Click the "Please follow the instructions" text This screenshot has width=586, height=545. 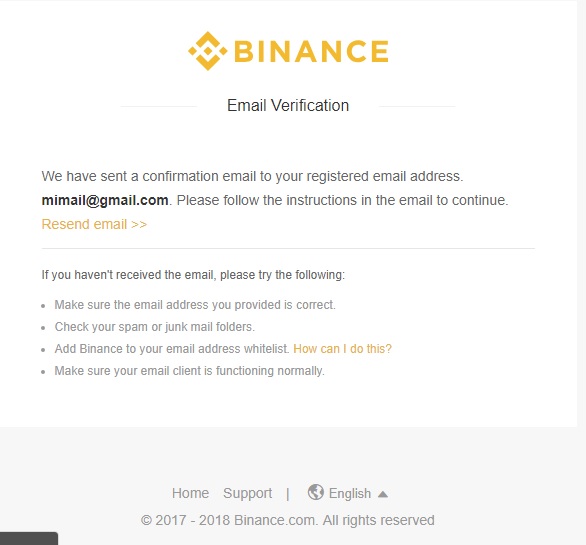342,200
